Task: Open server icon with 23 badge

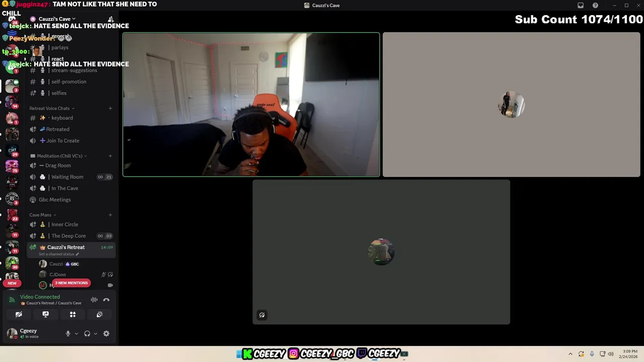Action: (x=12, y=215)
